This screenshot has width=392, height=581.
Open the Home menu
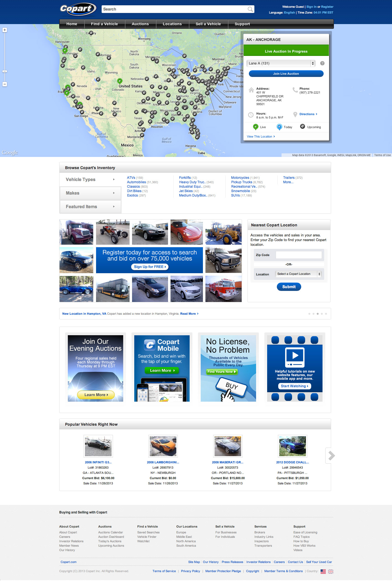click(x=72, y=24)
